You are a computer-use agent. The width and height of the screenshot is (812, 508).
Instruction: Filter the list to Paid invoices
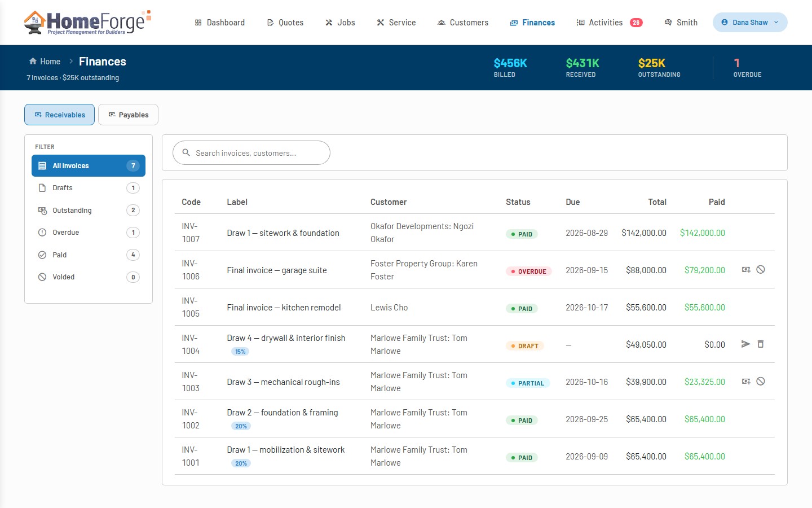pos(89,255)
